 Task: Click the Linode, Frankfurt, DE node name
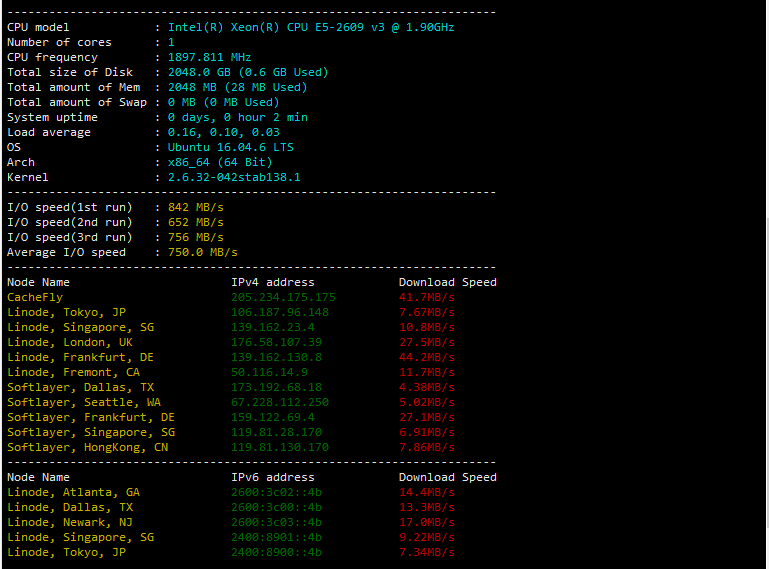pos(80,357)
